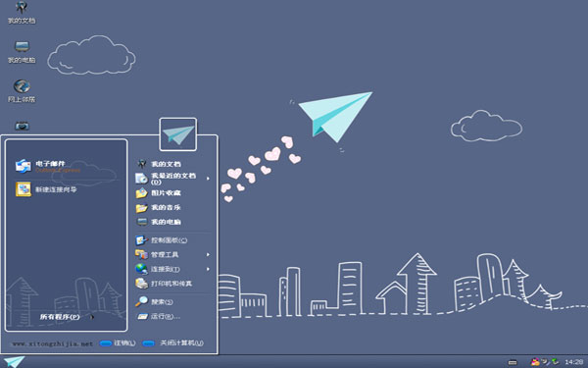588x368 pixels.
Task: Click the input method tray icon
Action: point(545,362)
